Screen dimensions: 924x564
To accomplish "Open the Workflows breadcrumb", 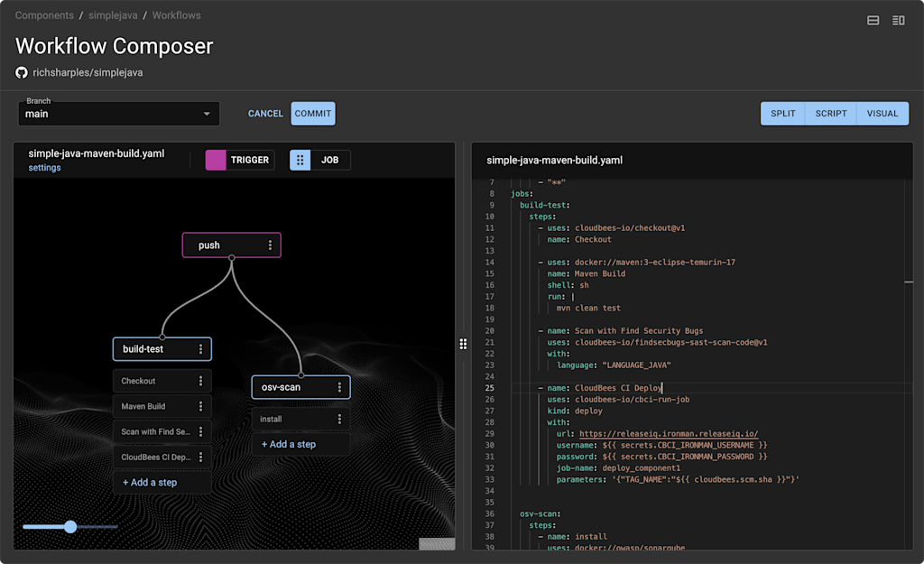I will pos(176,15).
